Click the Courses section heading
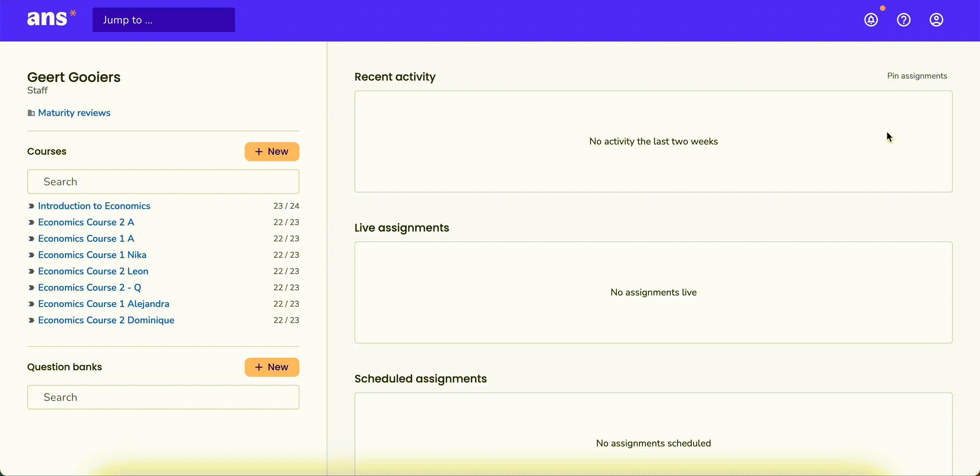980x476 pixels. pos(47,152)
